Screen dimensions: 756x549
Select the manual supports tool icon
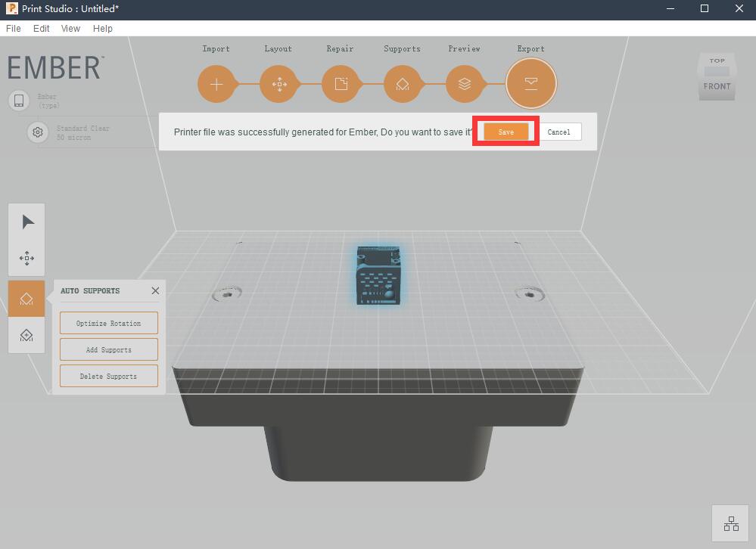click(x=27, y=335)
